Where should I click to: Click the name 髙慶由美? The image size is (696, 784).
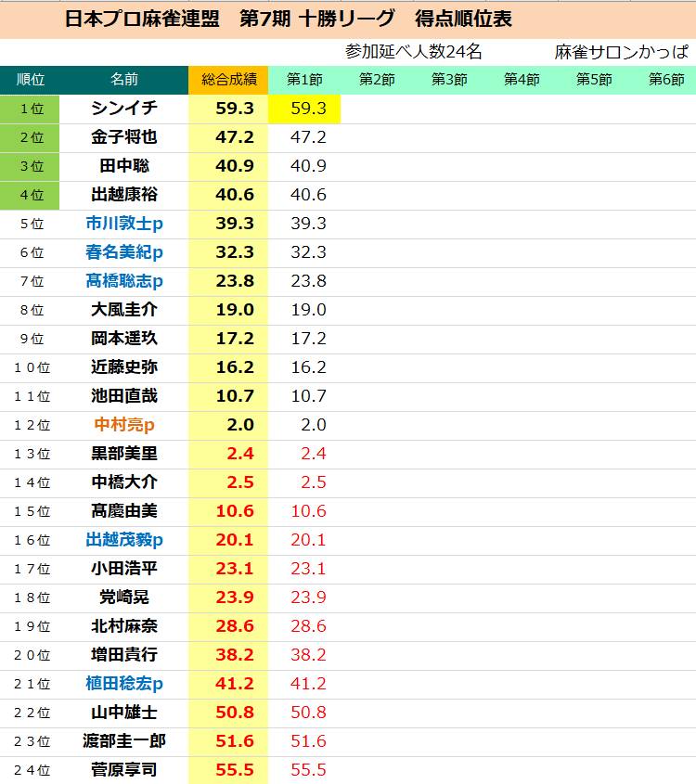124,511
